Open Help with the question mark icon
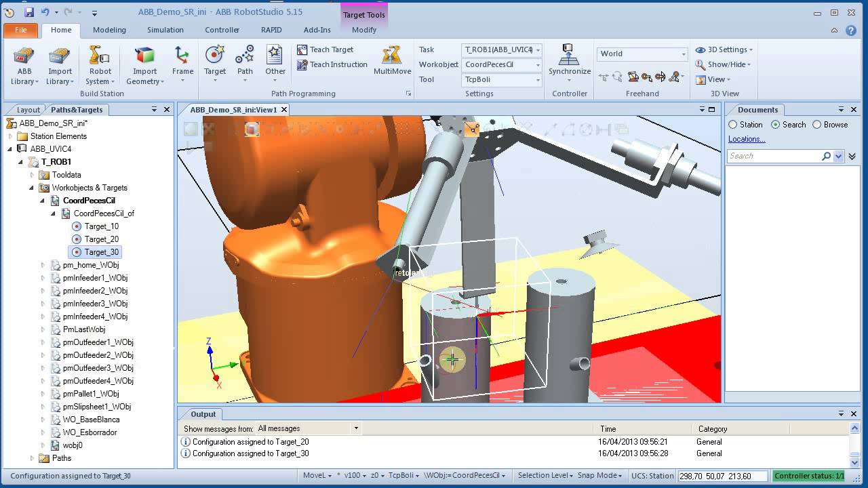 coord(851,30)
